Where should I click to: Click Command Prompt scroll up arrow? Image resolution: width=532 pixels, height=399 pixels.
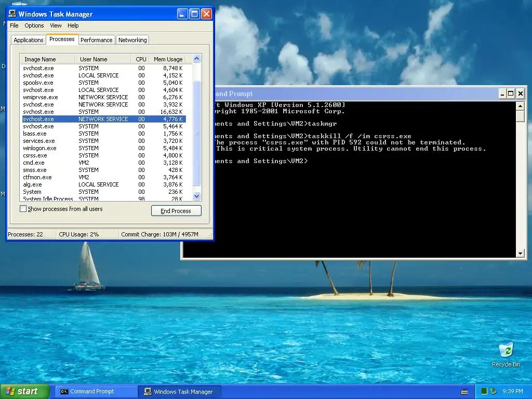click(x=520, y=106)
